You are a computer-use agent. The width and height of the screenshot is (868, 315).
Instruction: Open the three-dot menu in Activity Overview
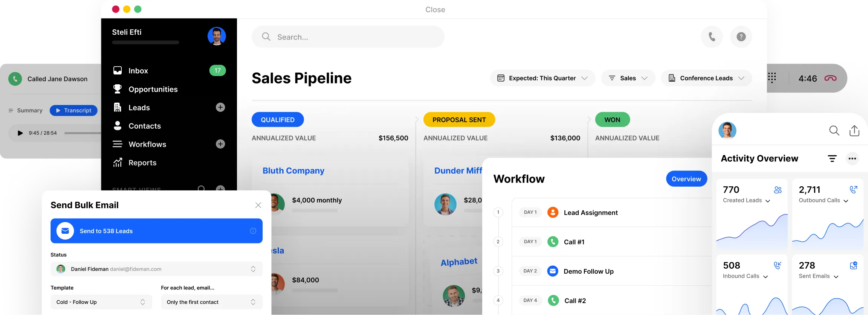point(852,158)
